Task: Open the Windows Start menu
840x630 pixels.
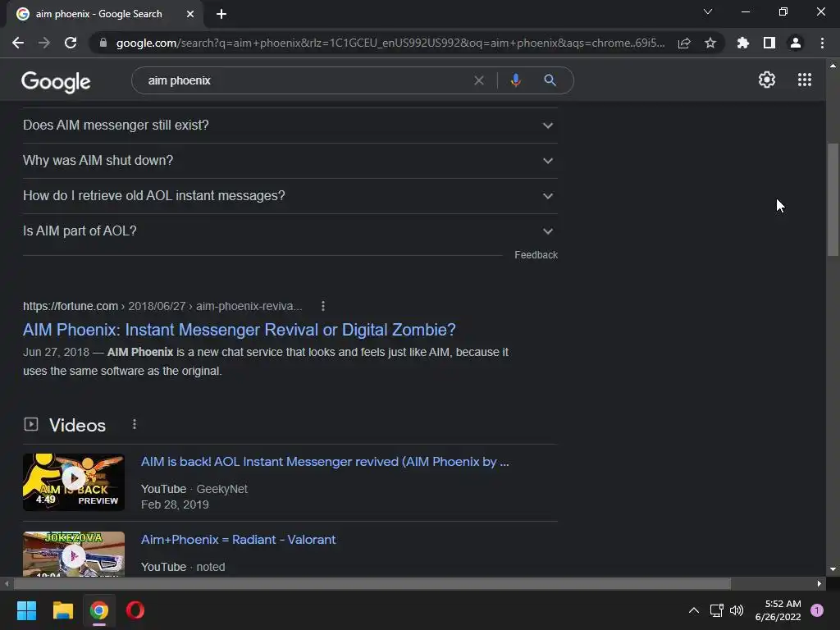Action: 26,610
